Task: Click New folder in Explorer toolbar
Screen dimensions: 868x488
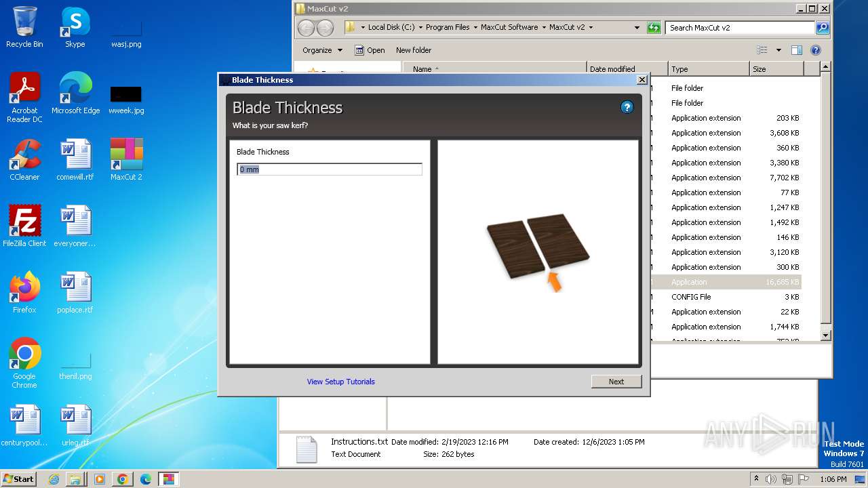Action: [x=414, y=50]
